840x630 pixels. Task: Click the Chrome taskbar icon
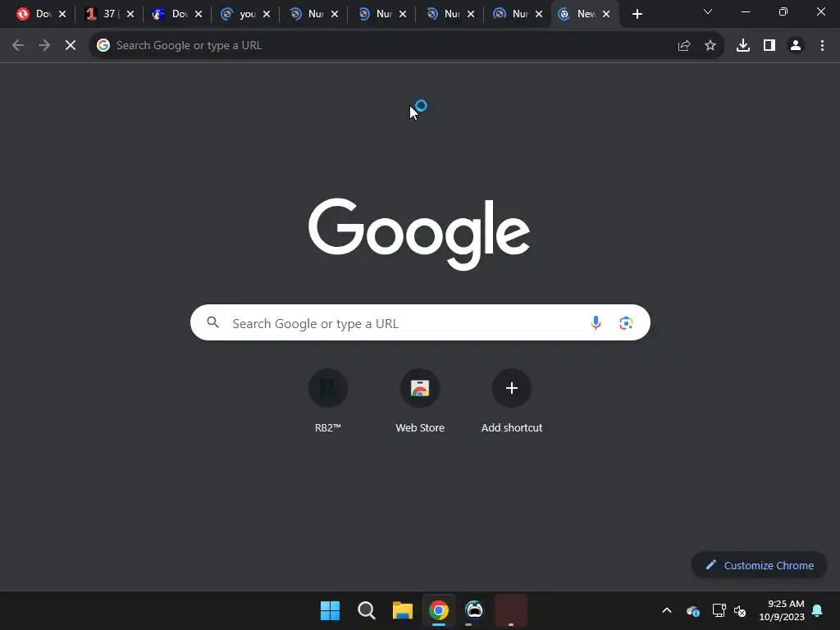click(x=439, y=610)
